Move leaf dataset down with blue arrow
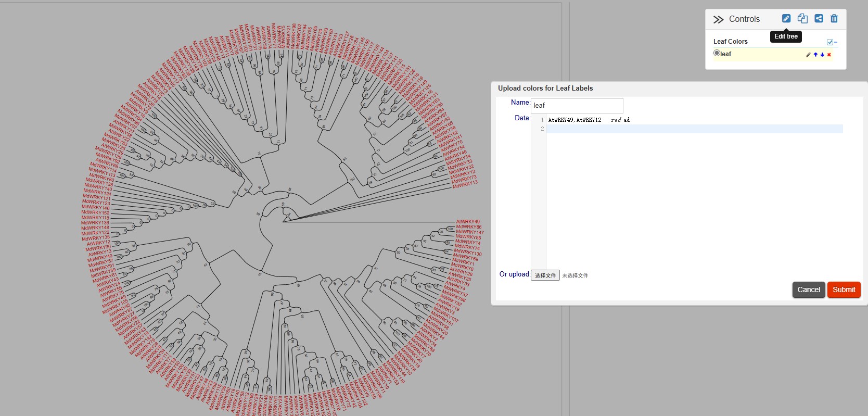The height and width of the screenshot is (416, 868). [822, 55]
